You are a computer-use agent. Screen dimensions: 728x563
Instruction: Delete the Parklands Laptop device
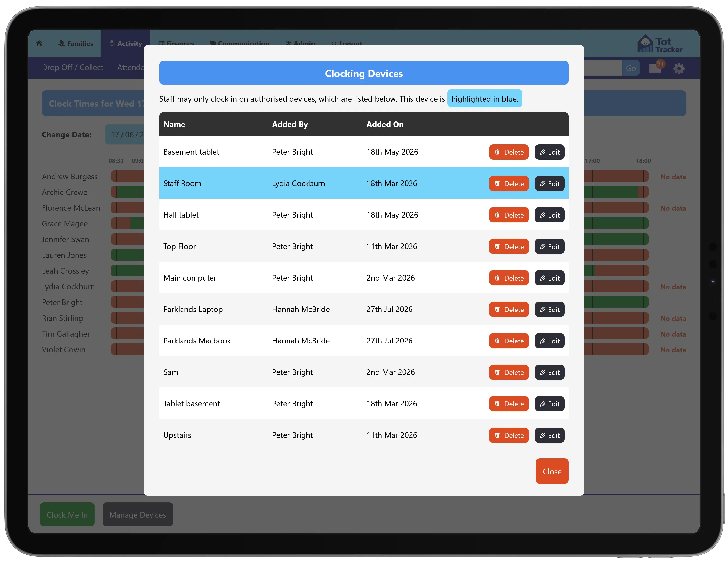(509, 310)
